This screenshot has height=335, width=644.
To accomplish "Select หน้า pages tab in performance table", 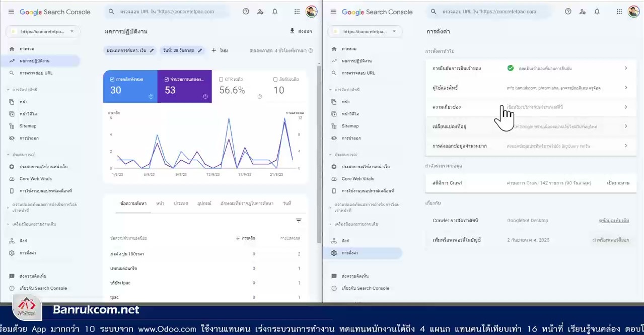I will pos(160,204).
